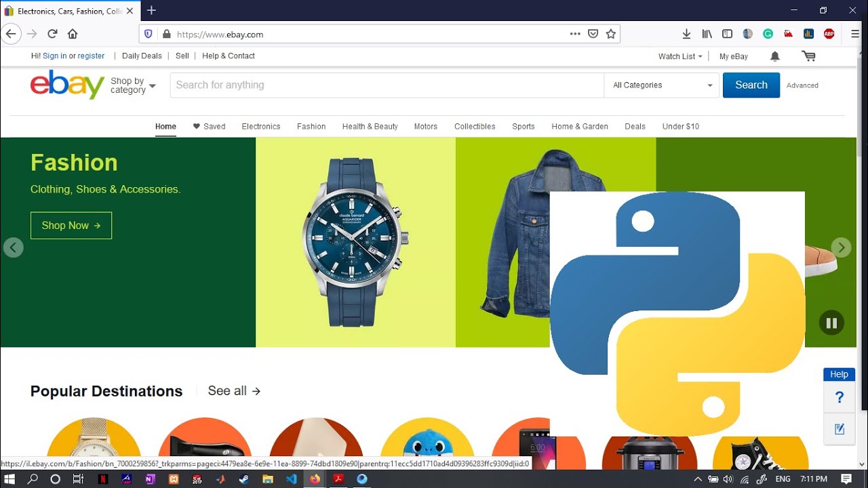
Task: Open the All Categories dropdown
Action: (x=662, y=85)
